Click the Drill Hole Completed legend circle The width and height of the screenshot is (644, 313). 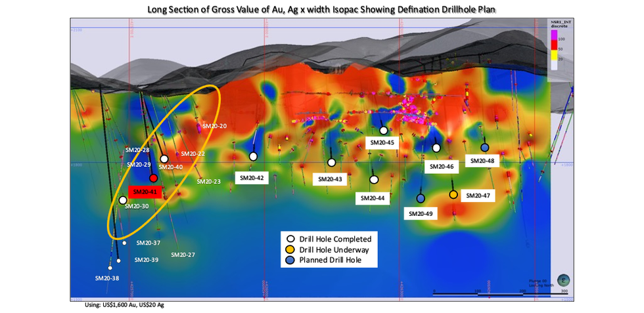(290, 239)
